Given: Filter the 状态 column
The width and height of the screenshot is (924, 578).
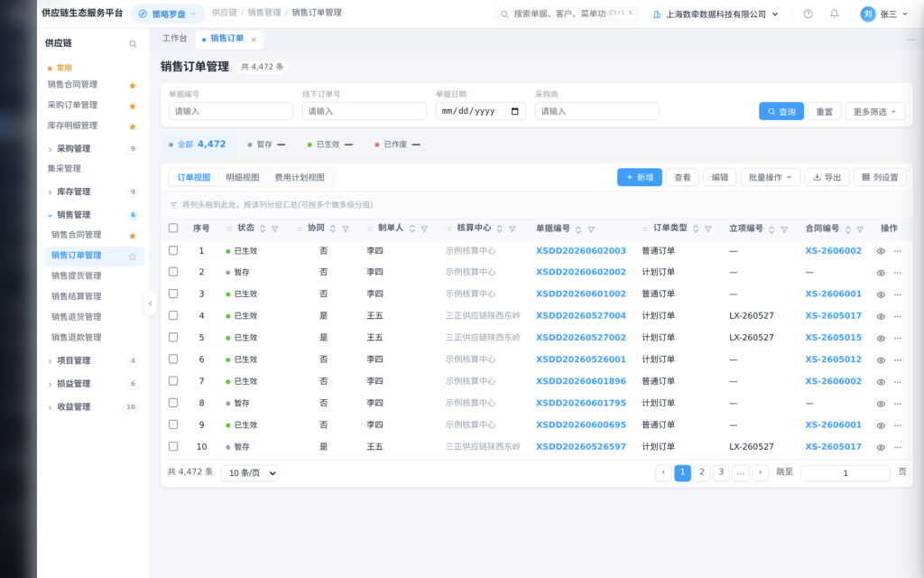Looking at the screenshot, I should click(x=274, y=228).
